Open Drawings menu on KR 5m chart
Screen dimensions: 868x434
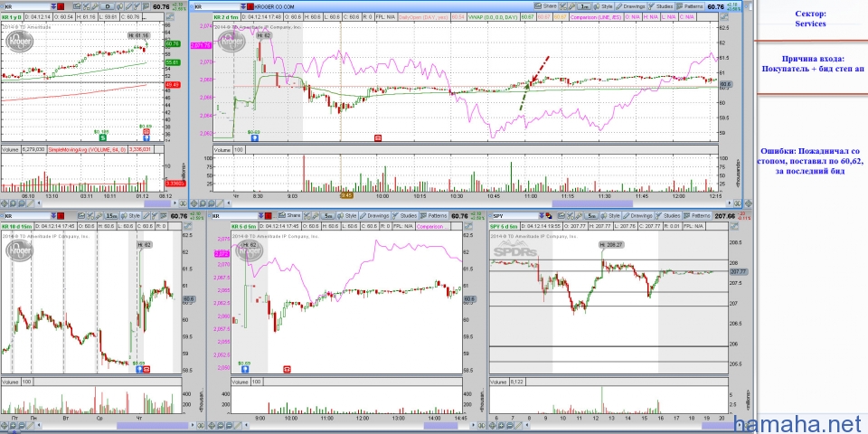click(374, 215)
